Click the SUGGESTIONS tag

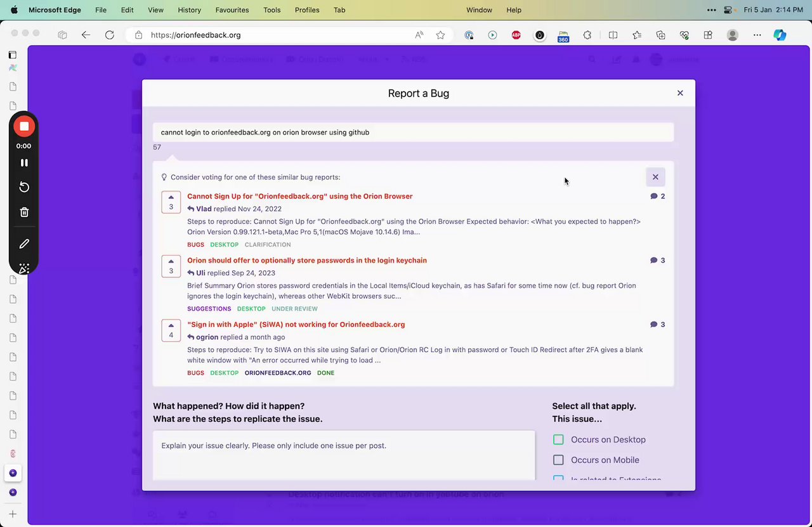[209, 309]
